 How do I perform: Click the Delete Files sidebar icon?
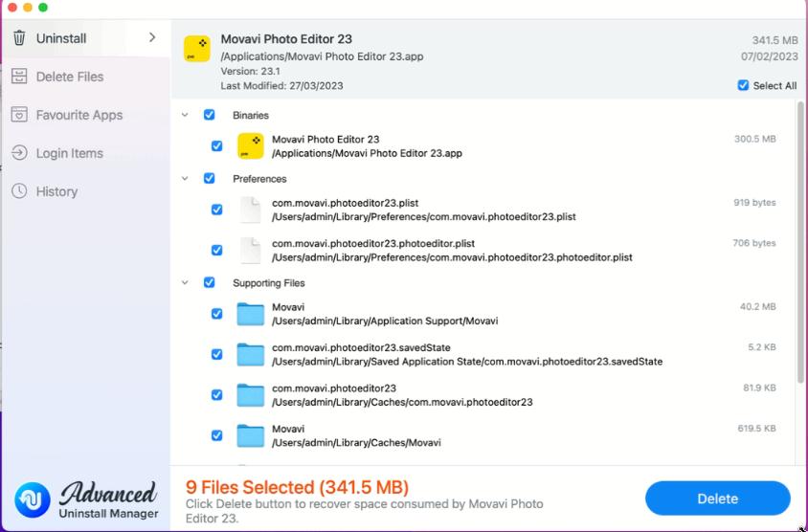point(19,77)
